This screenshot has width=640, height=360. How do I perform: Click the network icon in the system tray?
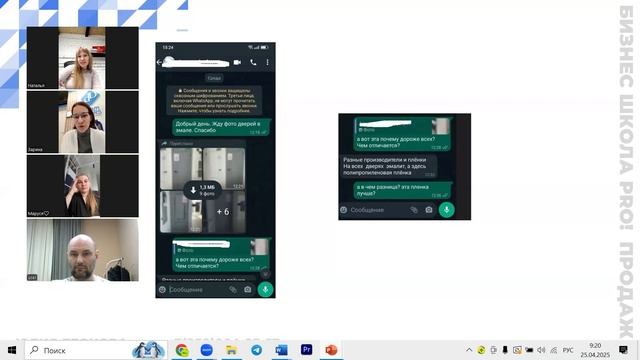(553, 350)
